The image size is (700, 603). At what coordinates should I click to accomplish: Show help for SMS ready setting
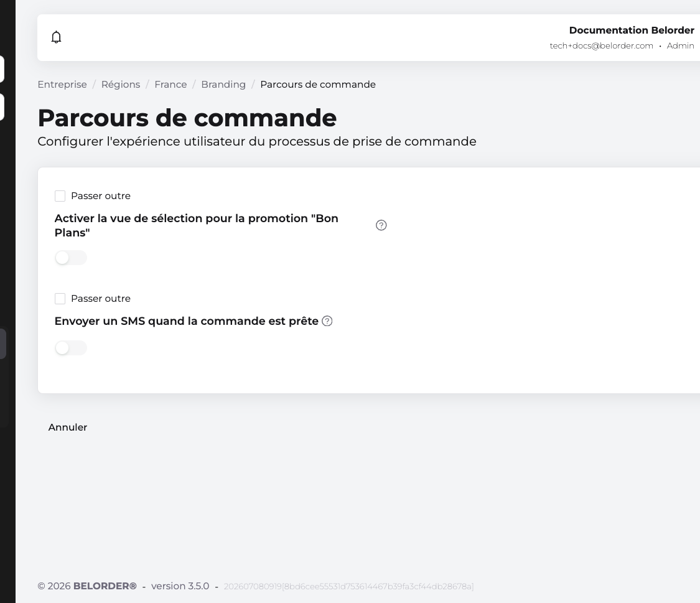(327, 321)
